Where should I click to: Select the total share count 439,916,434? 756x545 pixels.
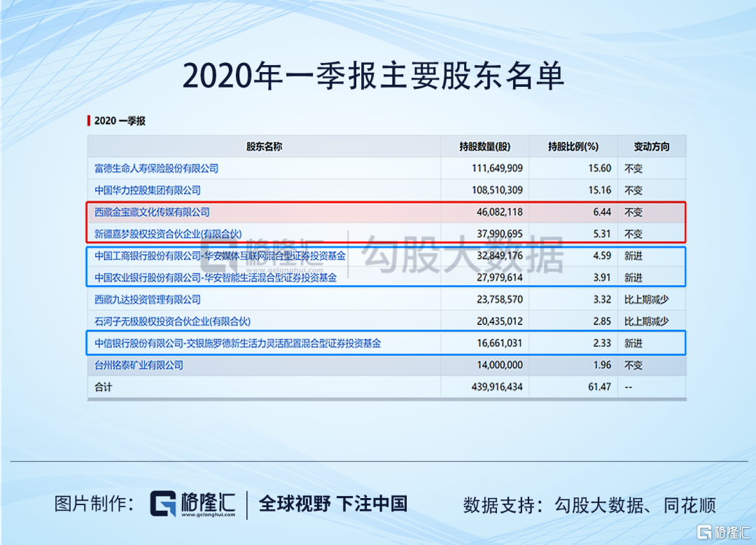tap(497, 387)
